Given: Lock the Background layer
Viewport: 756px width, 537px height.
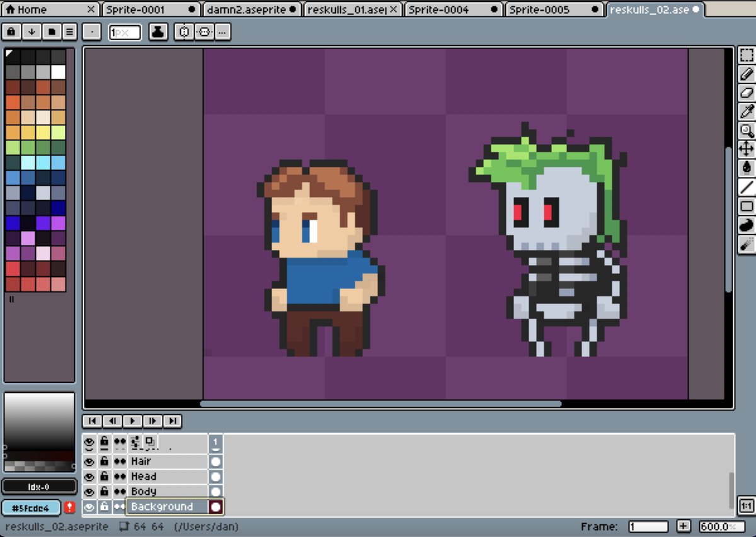Looking at the screenshot, I should [x=105, y=507].
